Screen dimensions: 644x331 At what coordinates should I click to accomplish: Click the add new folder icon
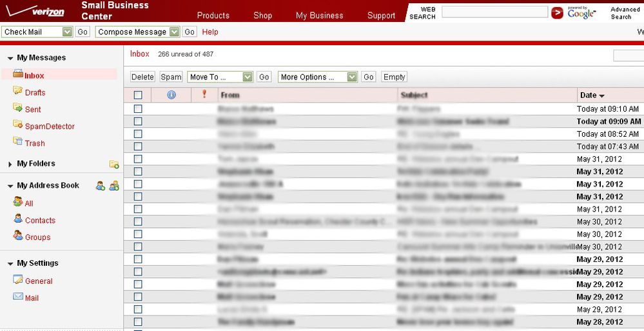(114, 164)
